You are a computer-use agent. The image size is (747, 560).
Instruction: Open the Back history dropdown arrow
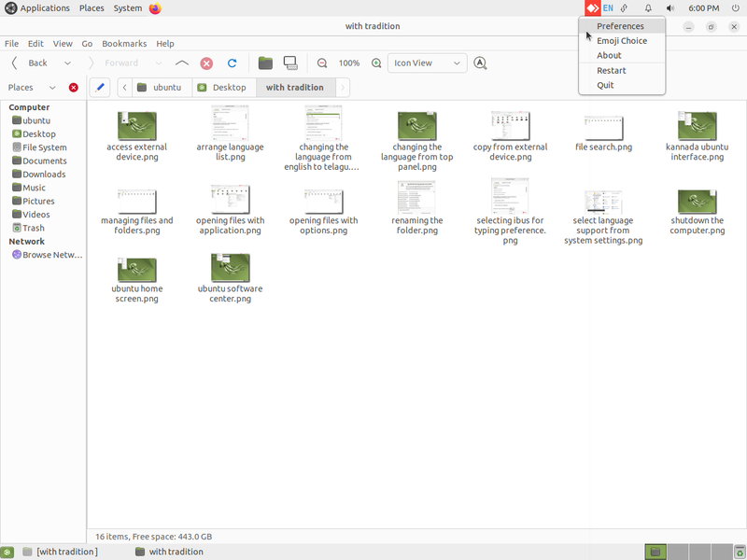tap(67, 63)
